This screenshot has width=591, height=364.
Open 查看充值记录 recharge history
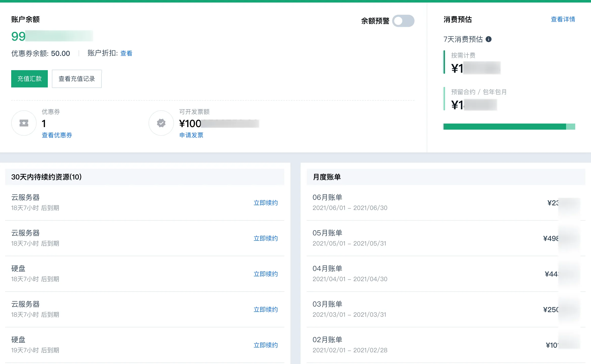tap(77, 79)
